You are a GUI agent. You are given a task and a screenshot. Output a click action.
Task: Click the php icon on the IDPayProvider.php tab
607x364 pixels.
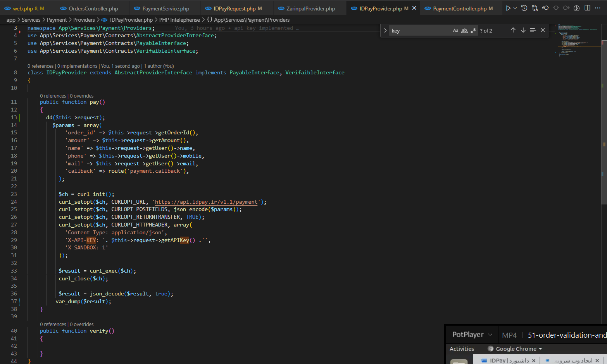(354, 8)
